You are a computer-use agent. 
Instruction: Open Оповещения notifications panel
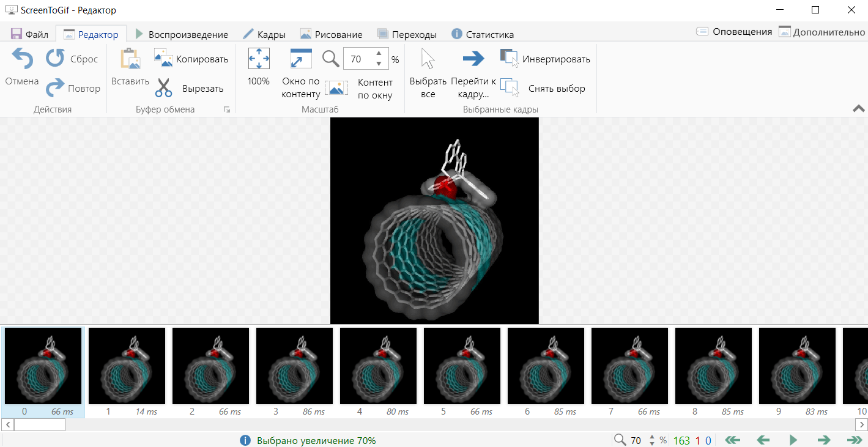(x=734, y=32)
